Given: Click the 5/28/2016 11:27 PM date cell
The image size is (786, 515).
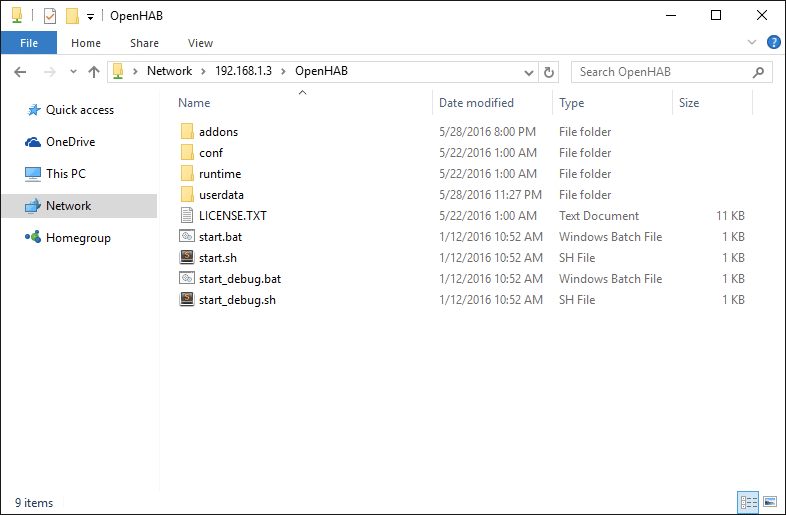Looking at the screenshot, I should pos(491,195).
